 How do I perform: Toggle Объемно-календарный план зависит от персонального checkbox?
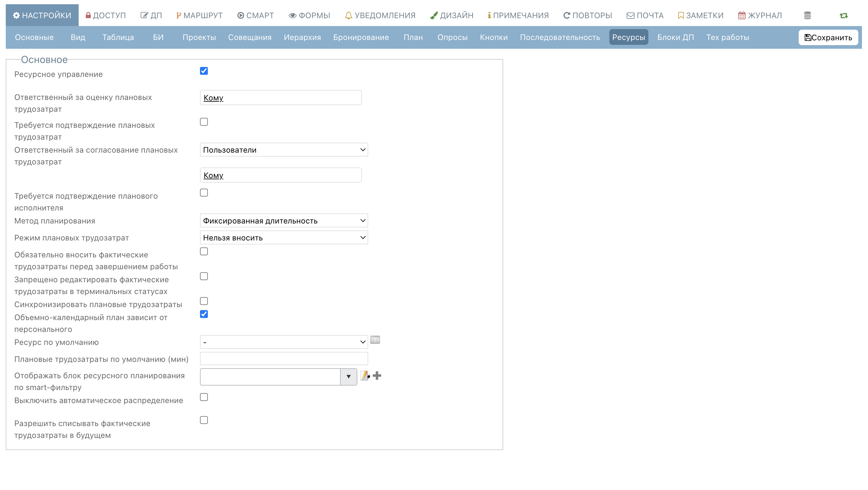coord(204,314)
